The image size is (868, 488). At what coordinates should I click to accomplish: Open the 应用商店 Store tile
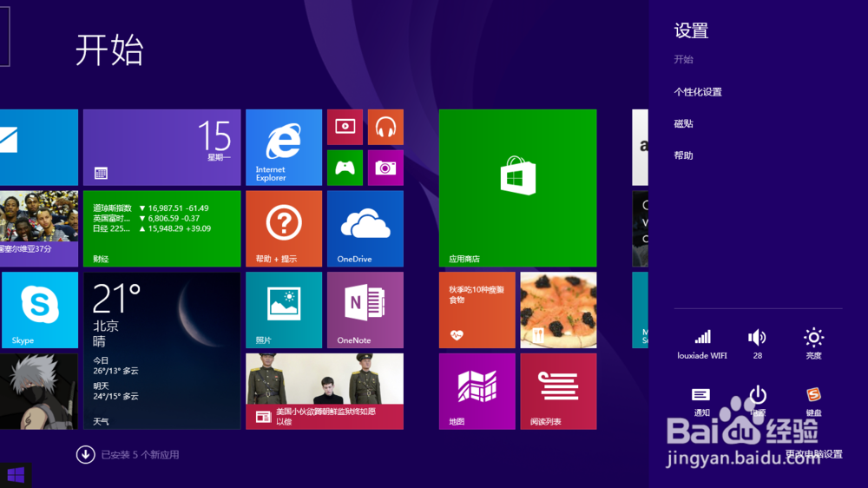tap(517, 188)
